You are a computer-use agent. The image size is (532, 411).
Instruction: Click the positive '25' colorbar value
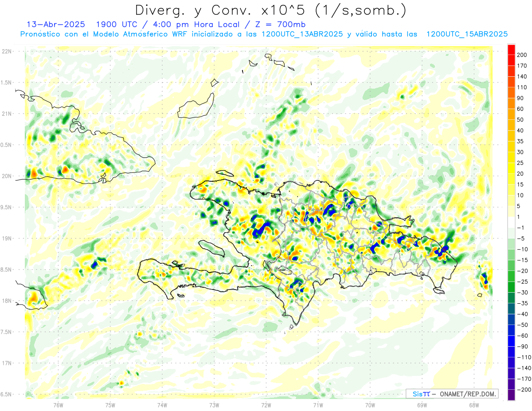[521, 163]
